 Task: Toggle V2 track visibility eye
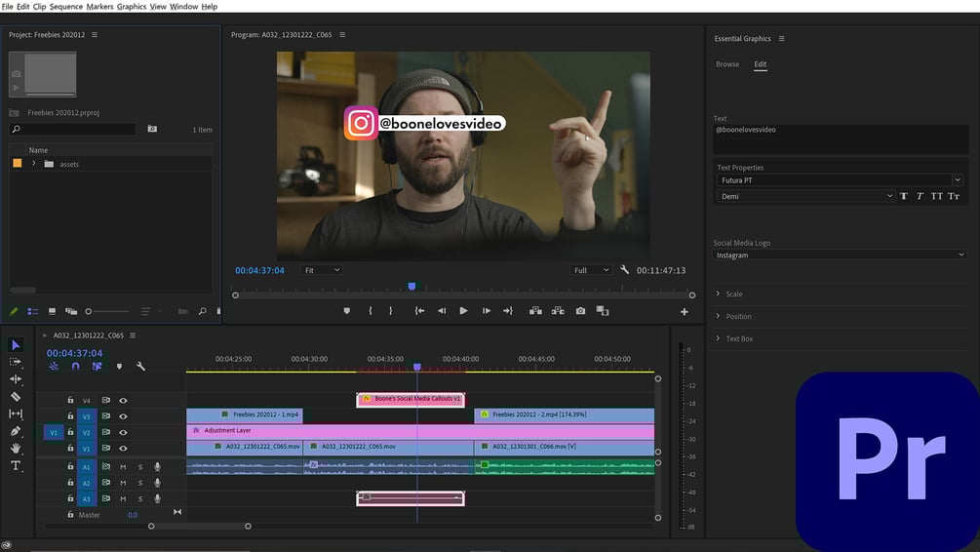point(123,433)
